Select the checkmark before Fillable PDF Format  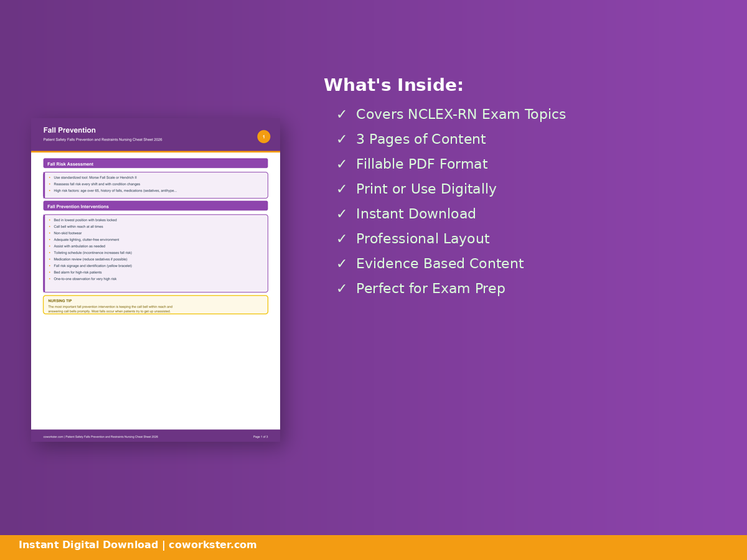[x=341, y=165]
